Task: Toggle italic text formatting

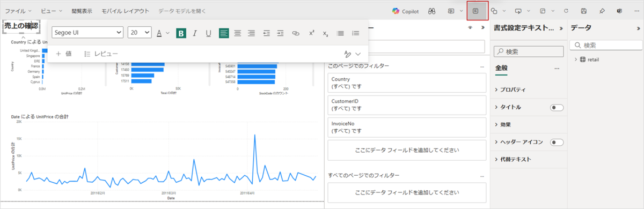Action: [195, 33]
